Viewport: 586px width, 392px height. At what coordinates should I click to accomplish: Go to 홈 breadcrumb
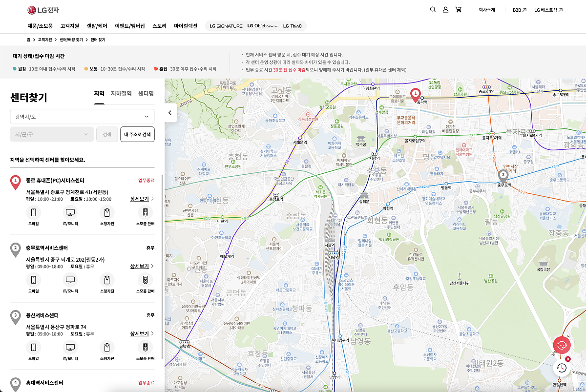(x=29, y=40)
